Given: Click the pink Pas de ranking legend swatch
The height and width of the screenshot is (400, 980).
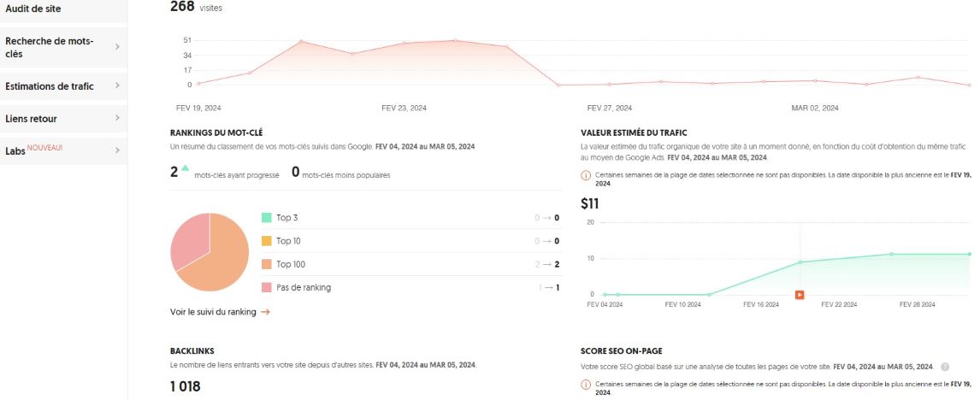Looking at the screenshot, I should (x=267, y=287).
